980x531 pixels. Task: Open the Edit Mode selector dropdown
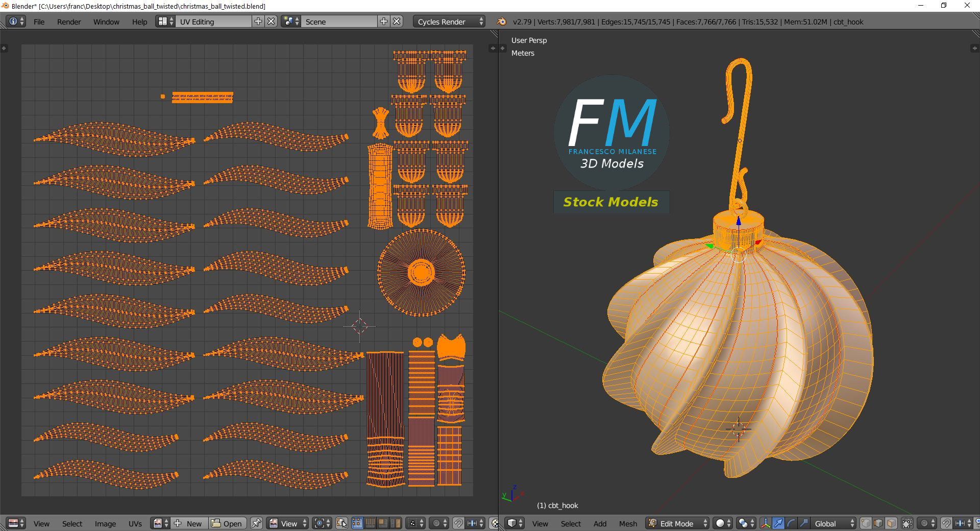click(x=677, y=523)
